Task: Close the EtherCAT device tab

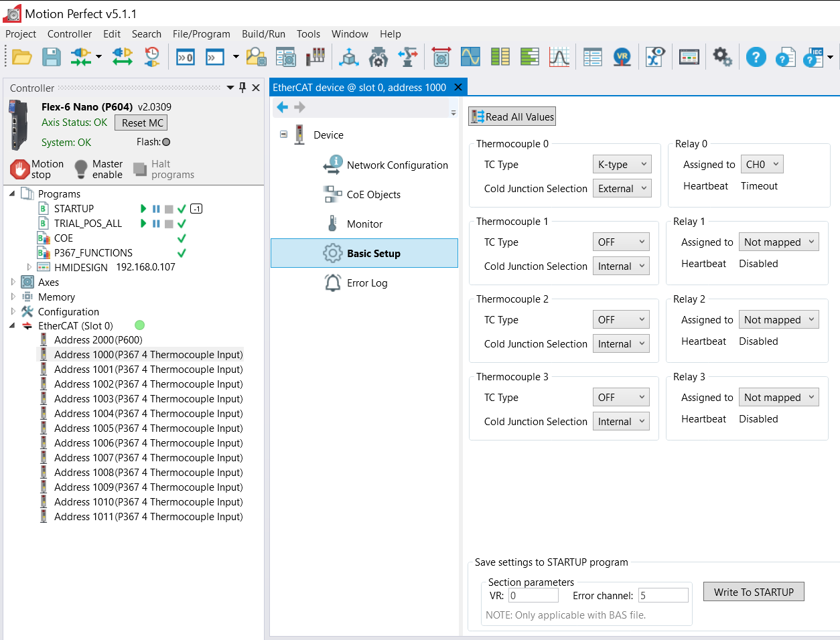Action: point(458,88)
